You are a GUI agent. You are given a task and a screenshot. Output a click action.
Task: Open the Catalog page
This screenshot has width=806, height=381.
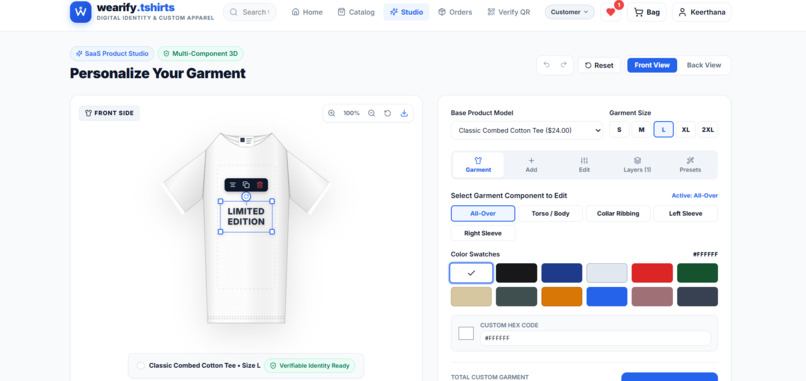pyautogui.click(x=356, y=12)
